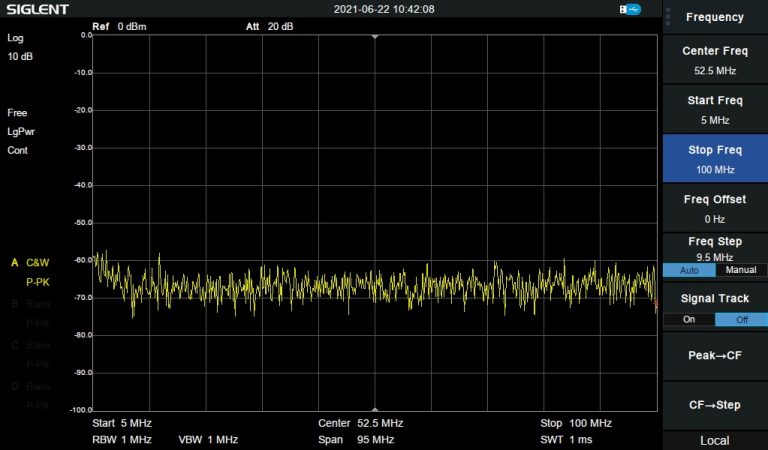Click the three-dot menu handle beside Frequency

pyautogui.click(x=667, y=16)
